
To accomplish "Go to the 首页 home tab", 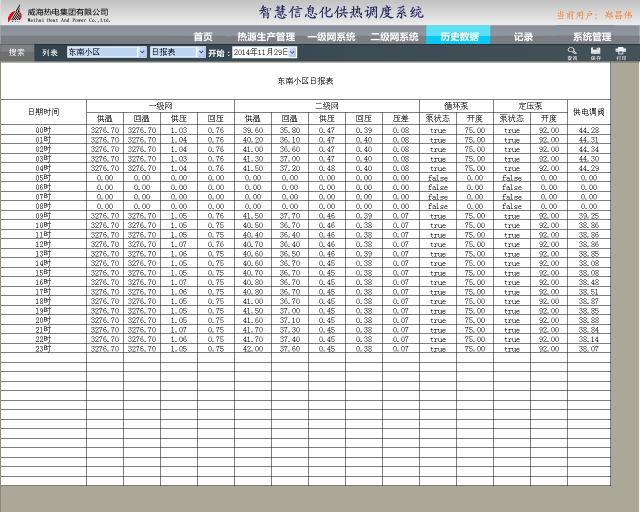I will click(x=203, y=37).
